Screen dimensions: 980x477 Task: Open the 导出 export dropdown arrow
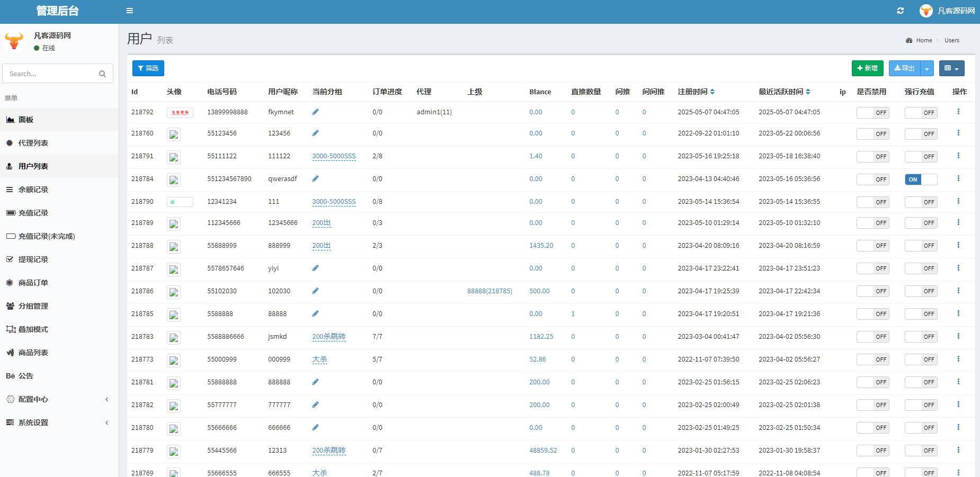click(927, 68)
